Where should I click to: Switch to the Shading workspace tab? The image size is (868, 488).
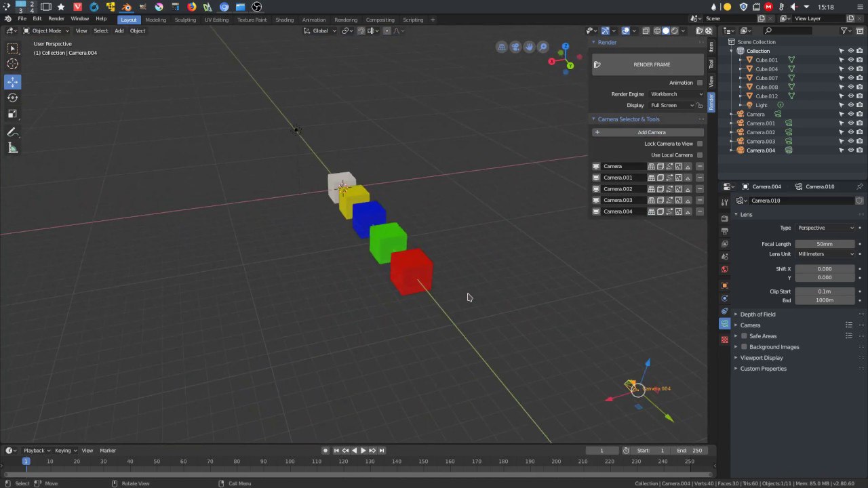coord(284,20)
